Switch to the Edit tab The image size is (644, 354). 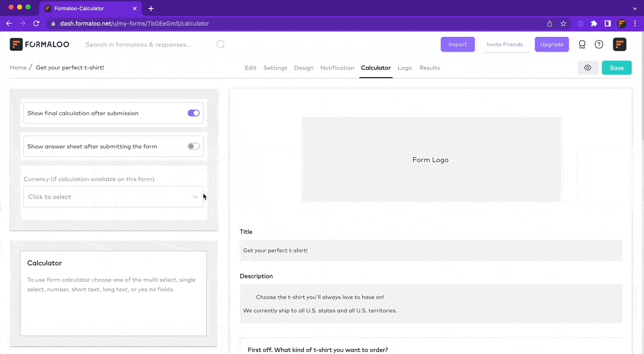251,68
